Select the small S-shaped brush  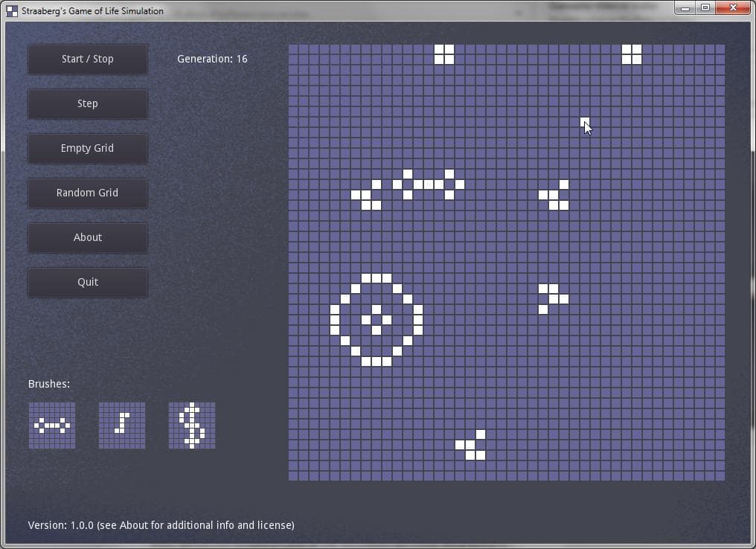[122, 426]
